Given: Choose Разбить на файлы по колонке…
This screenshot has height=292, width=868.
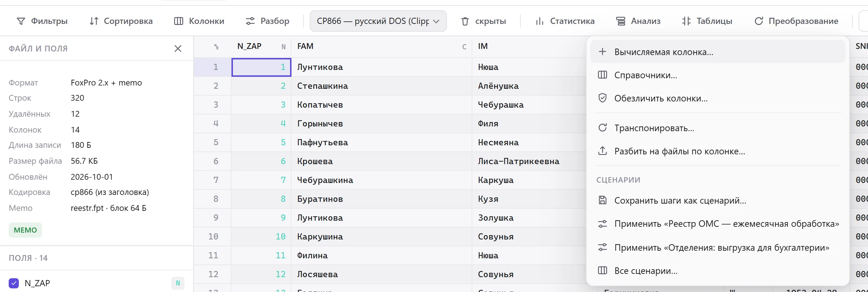Looking at the screenshot, I should [718, 151].
